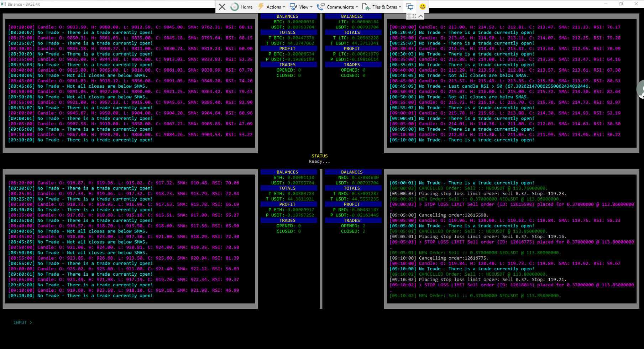644x349 pixels.
Task: Click the STATUS label in the center
Action: [319, 156]
